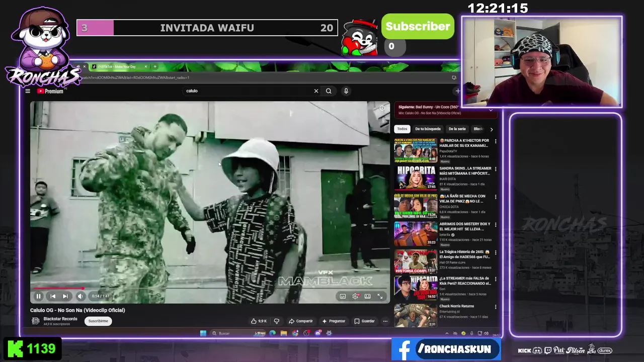Image resolution: width=644 pixels, height=362 pixels.
Task: Toggle subtitles in the video player
Action: coord(343,297)
